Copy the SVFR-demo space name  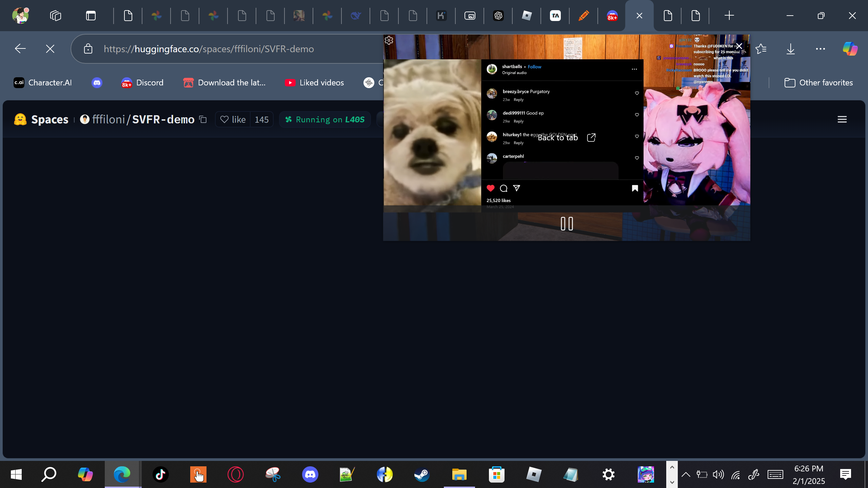pos(203,120)
